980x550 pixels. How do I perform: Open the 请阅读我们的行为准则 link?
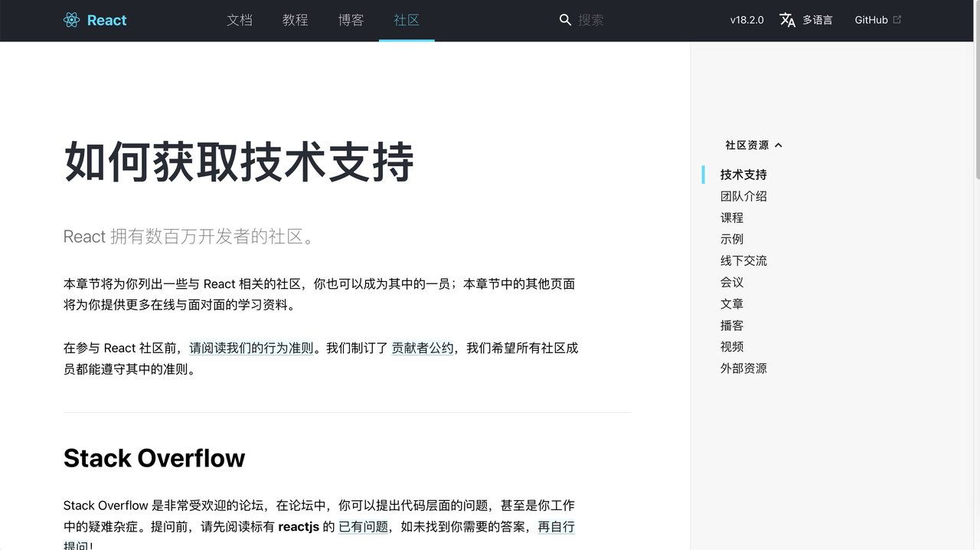[252, 348]
